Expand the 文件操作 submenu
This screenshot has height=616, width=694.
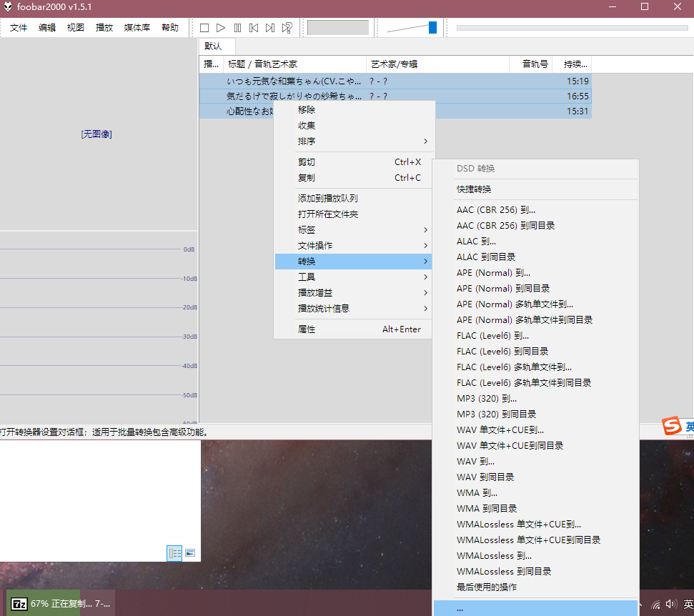pyautogui.click(x=353, y=246)
